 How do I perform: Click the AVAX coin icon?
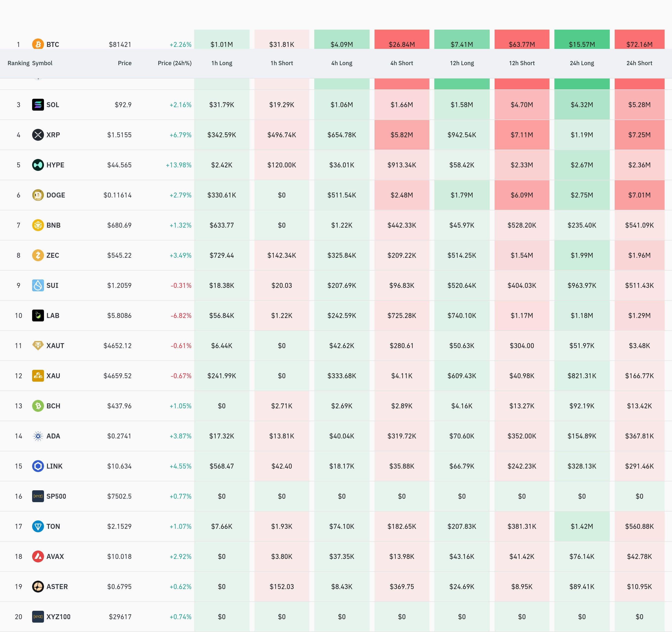click(x=38, y=556)
